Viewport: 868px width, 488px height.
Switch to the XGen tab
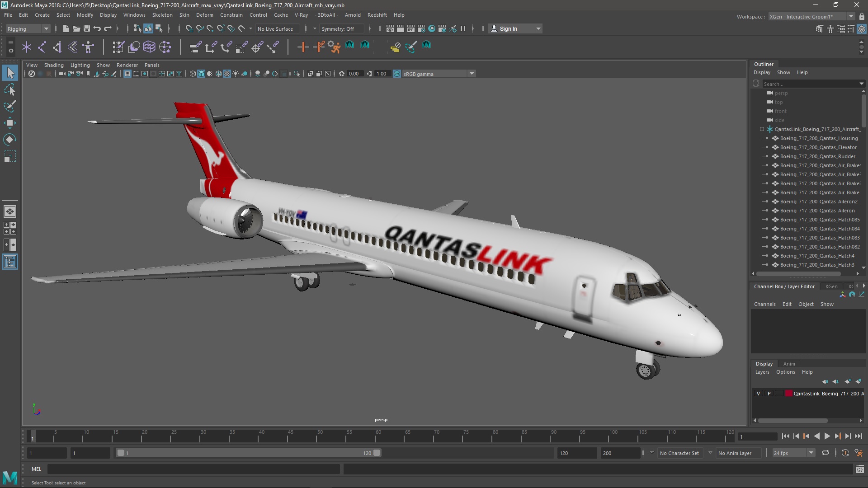point(831,286)
